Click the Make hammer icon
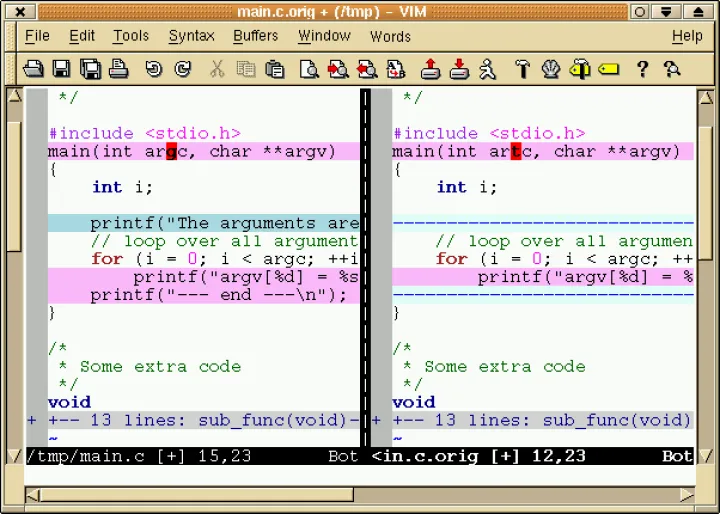 [521, 69]
